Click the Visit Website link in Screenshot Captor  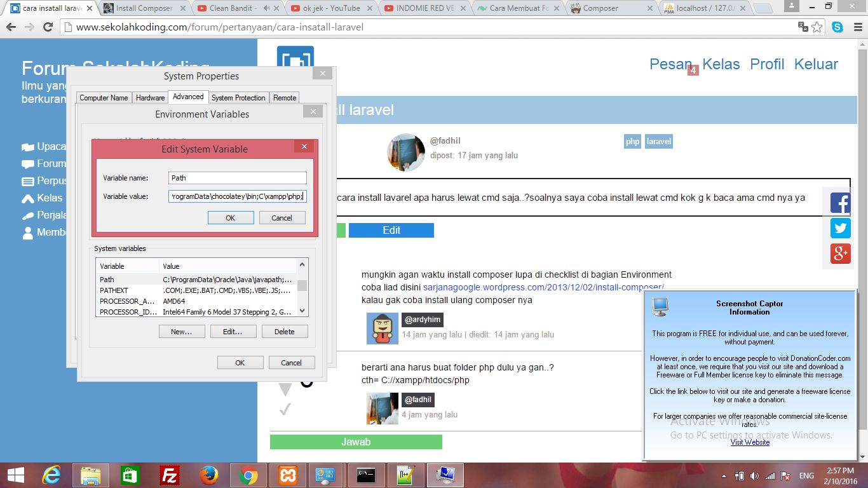pos(750,442)
